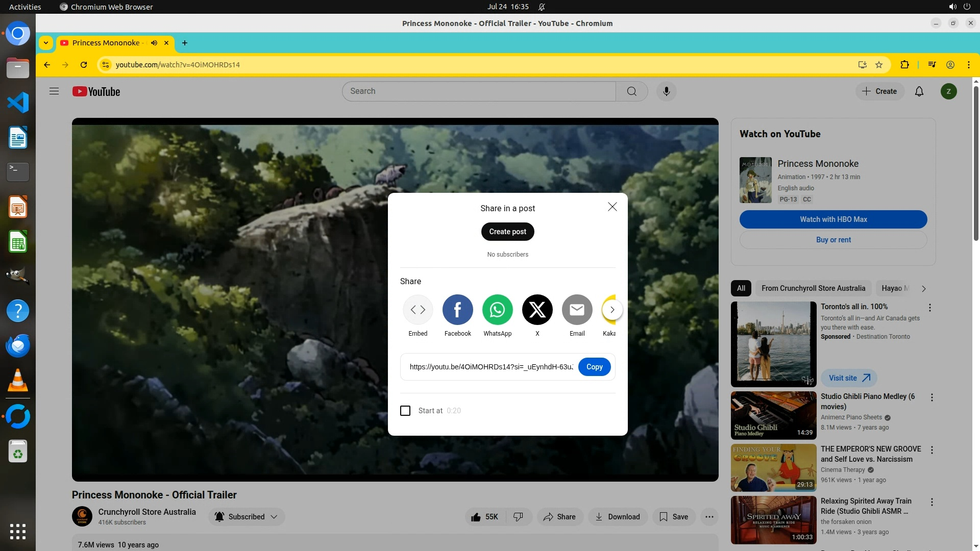Image resolution: width=980 pixels, height=551 pixels.
Task: Share via the Facebook icon
Action: [x=457, y=310]
